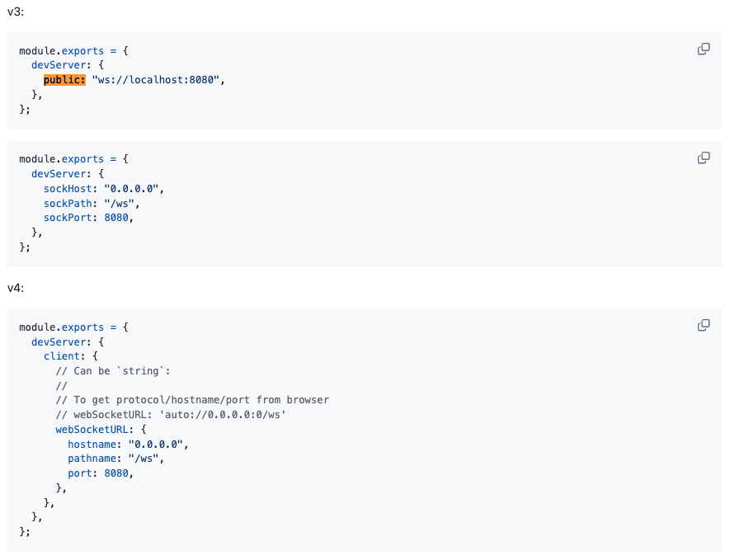Click the highlighted public: keyword
Screen dimensions: 730x560
coord(64,80)
